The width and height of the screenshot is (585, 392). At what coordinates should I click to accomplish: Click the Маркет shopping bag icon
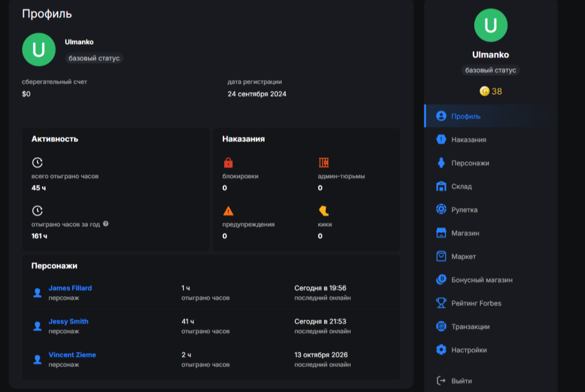tap(441, 256)
